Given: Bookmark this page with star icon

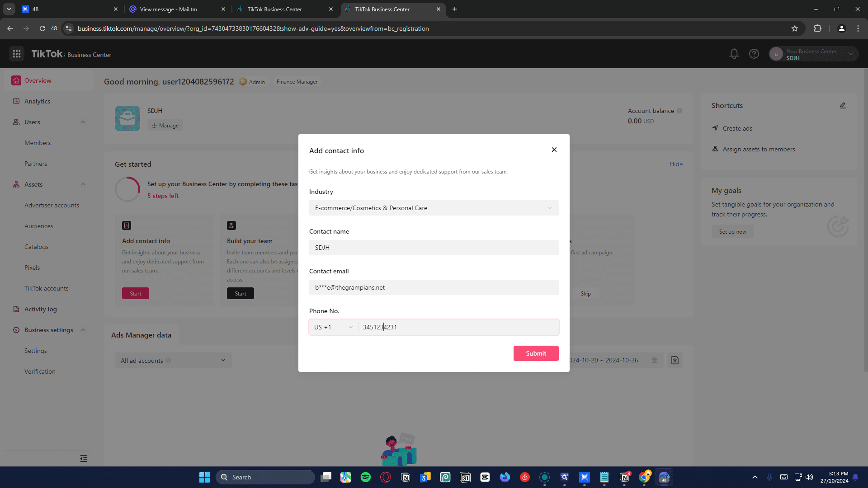Looking at the screenshot, I should 795,28.
